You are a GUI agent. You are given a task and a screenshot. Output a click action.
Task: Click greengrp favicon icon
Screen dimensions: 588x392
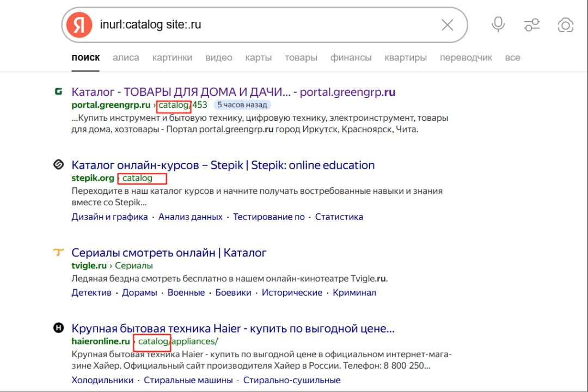click(x=58, y=91)
